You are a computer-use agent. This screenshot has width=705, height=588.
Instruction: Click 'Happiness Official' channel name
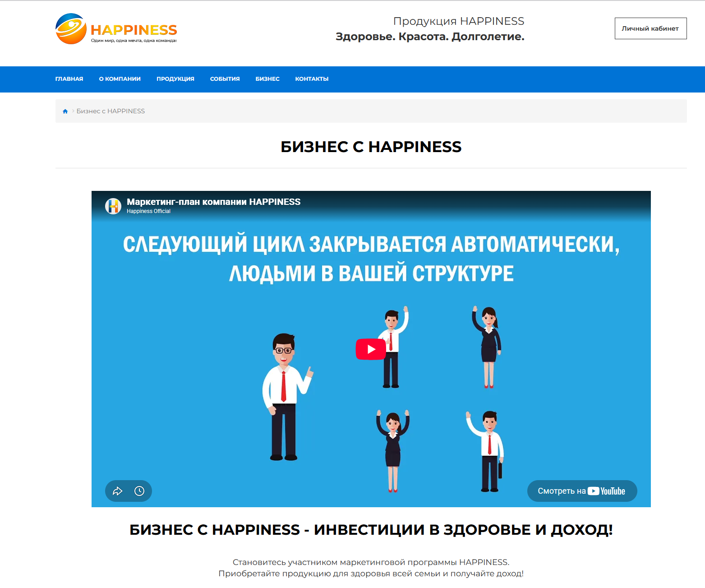[148, 211]
